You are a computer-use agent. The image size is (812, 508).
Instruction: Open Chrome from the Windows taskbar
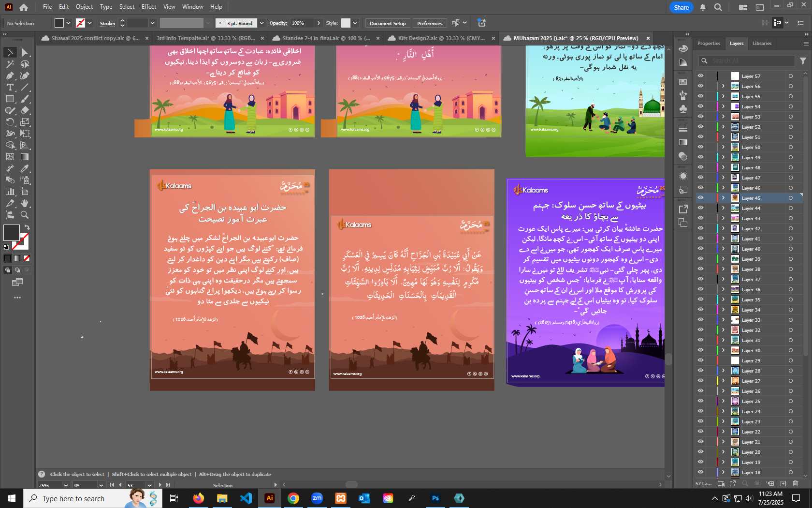pos(293,498)
